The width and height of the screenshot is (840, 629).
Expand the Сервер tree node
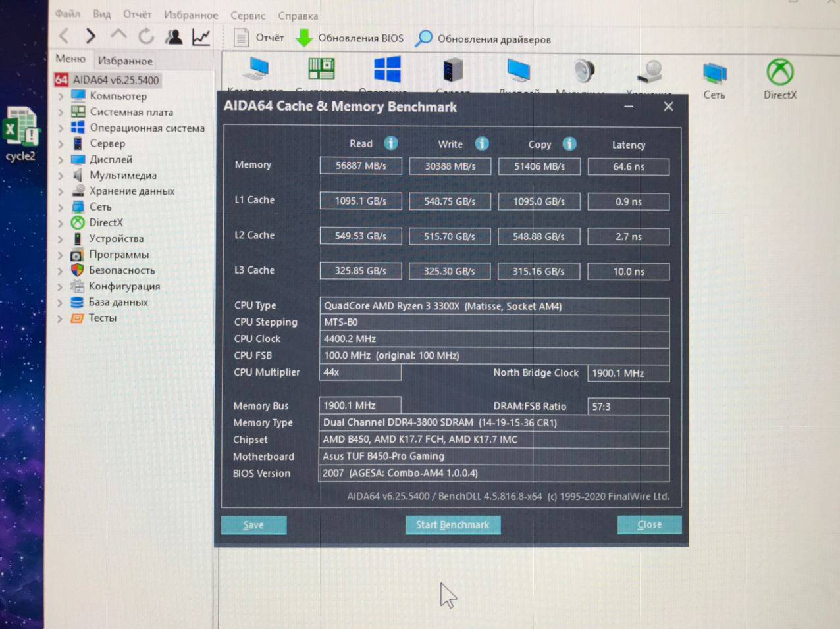click(x=61, y=143)
